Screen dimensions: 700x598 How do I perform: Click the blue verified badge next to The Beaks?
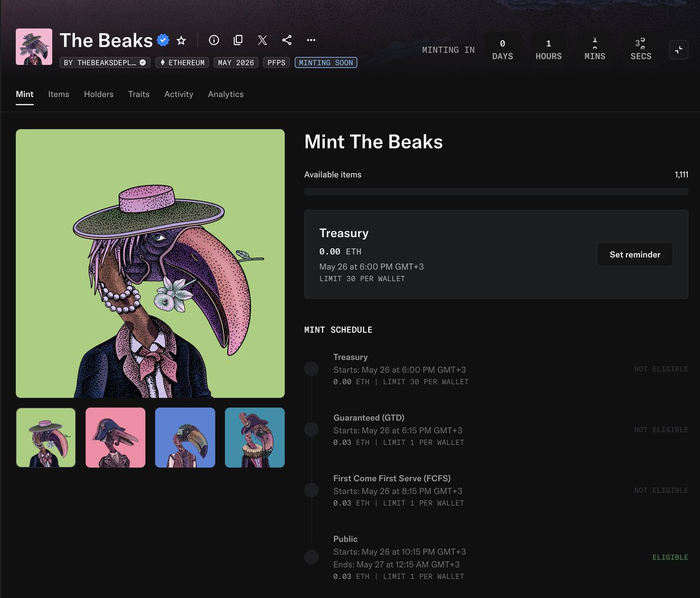(163, 40)
